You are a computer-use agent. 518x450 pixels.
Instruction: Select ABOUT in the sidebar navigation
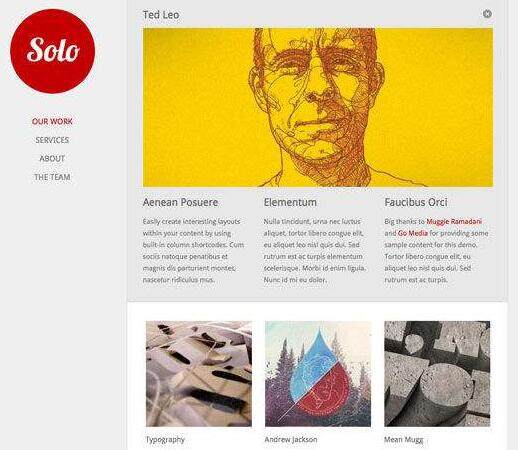tap(52, 159)
